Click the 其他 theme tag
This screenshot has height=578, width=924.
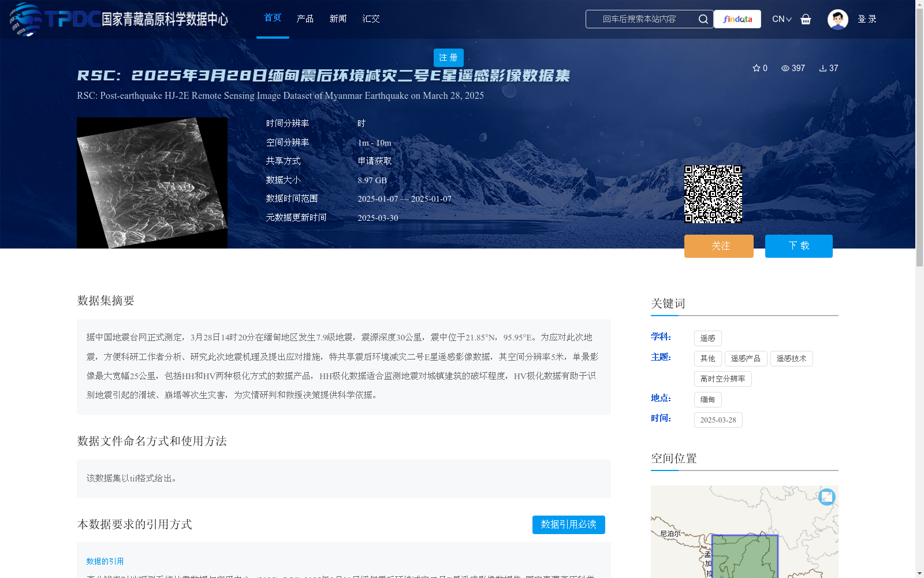(708, 358)
